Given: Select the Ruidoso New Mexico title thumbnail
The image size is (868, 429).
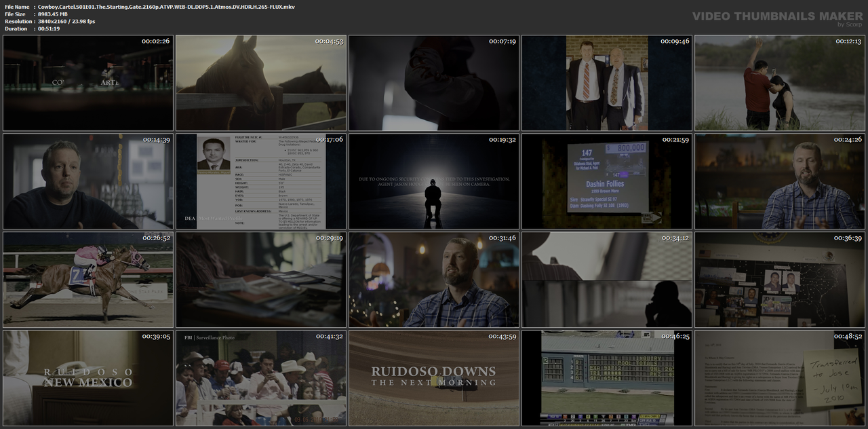Looking at the screenshot, I should 88,378.
